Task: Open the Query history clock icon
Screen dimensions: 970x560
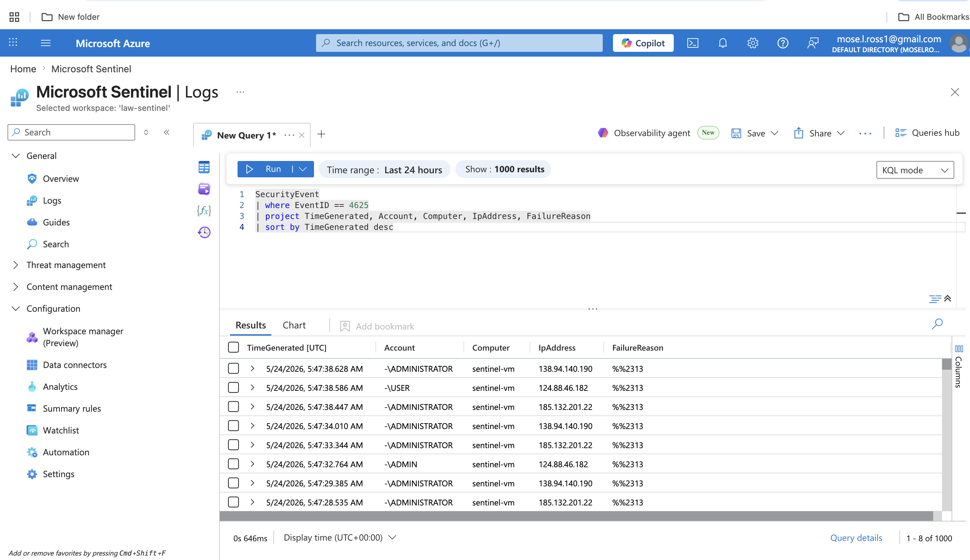Action: tap(204, 232)
